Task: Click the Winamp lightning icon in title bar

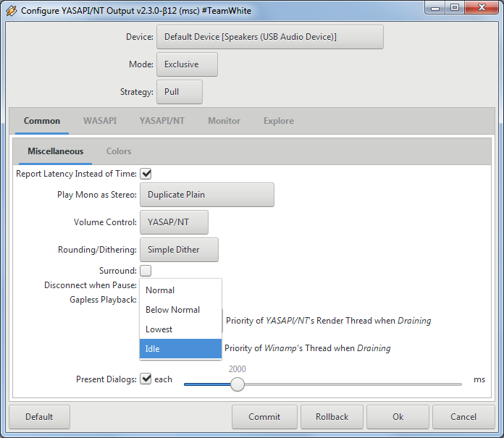Action: (x=11, y=11)
